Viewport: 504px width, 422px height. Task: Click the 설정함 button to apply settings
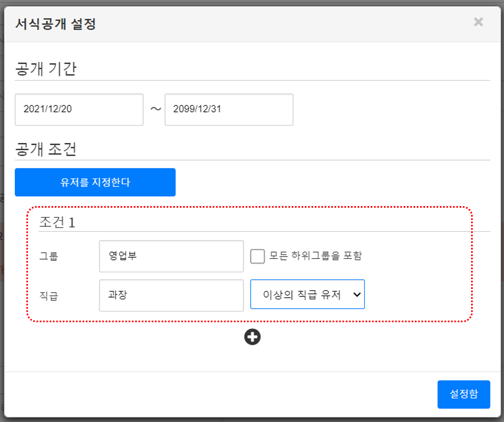463,394
